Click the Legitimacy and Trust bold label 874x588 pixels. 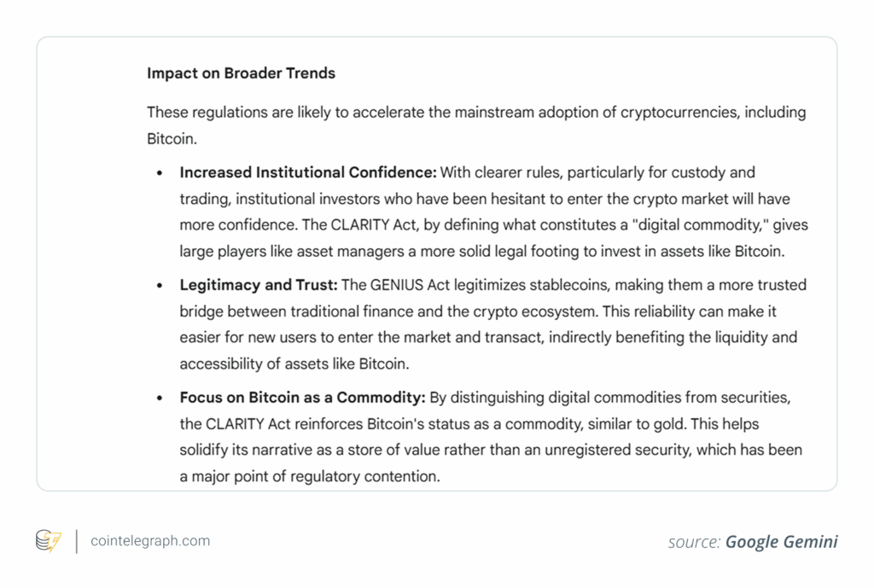pos(259,285)
